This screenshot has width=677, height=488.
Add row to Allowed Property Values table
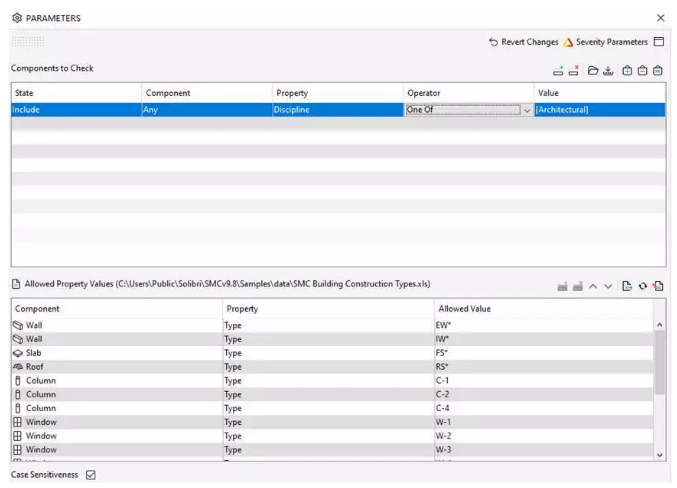click(562, 286)
